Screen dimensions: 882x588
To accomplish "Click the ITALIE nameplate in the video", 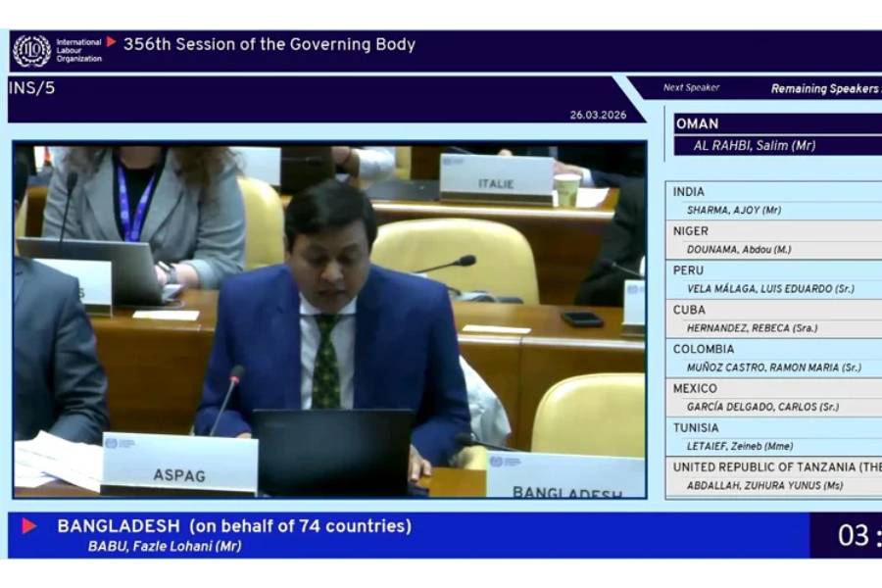I will click(496, 178).
